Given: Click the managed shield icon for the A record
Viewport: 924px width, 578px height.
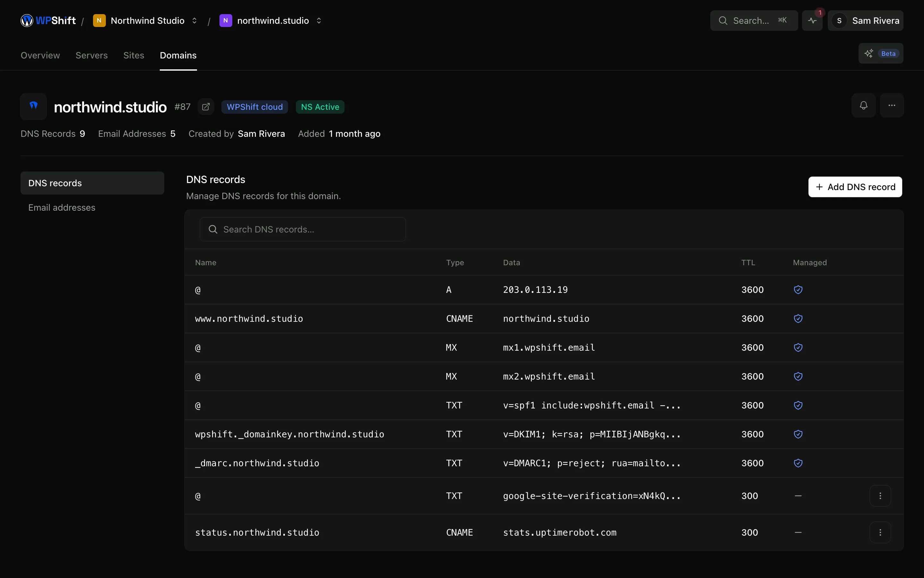Looking at the screenshot, I should pyautogui.click(x=798, y=290).
